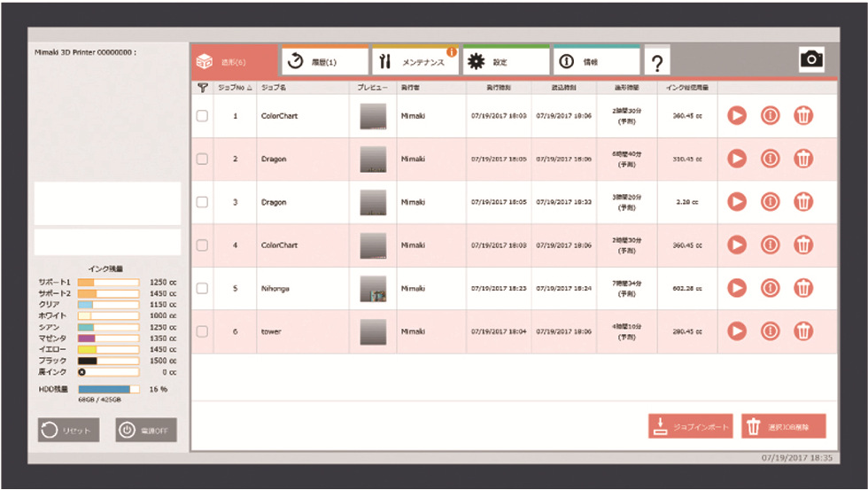868x490 pixels.
Task: Tick the checkbox for Nihonga job 5
Action: pyautogui.click(x=202, y=288)
